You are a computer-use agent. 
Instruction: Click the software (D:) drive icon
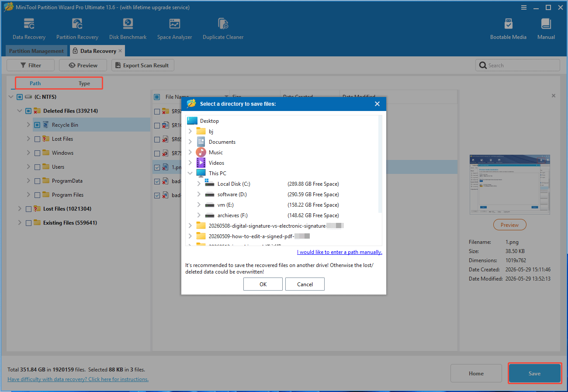coord(210,194)
